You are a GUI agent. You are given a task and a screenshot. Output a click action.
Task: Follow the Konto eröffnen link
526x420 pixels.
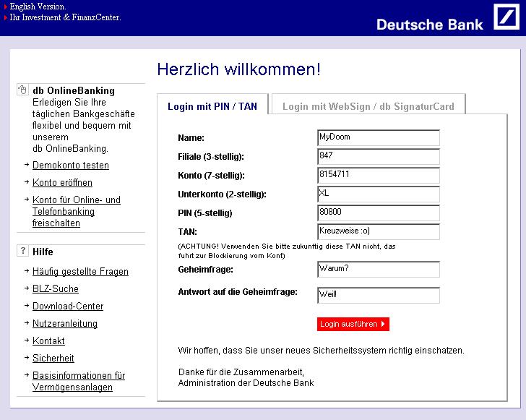click(x=62, y=183)
